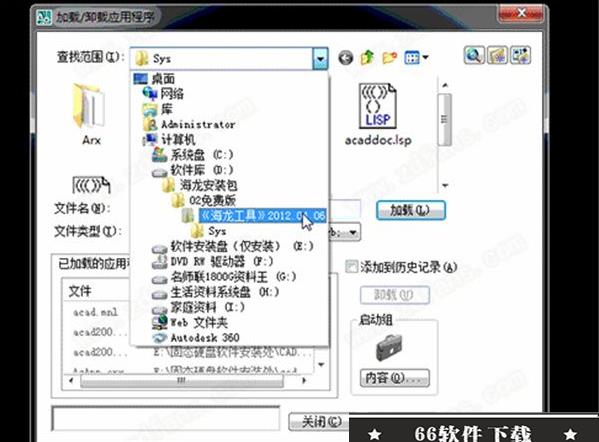Click the Tools icon at top right

520,55
